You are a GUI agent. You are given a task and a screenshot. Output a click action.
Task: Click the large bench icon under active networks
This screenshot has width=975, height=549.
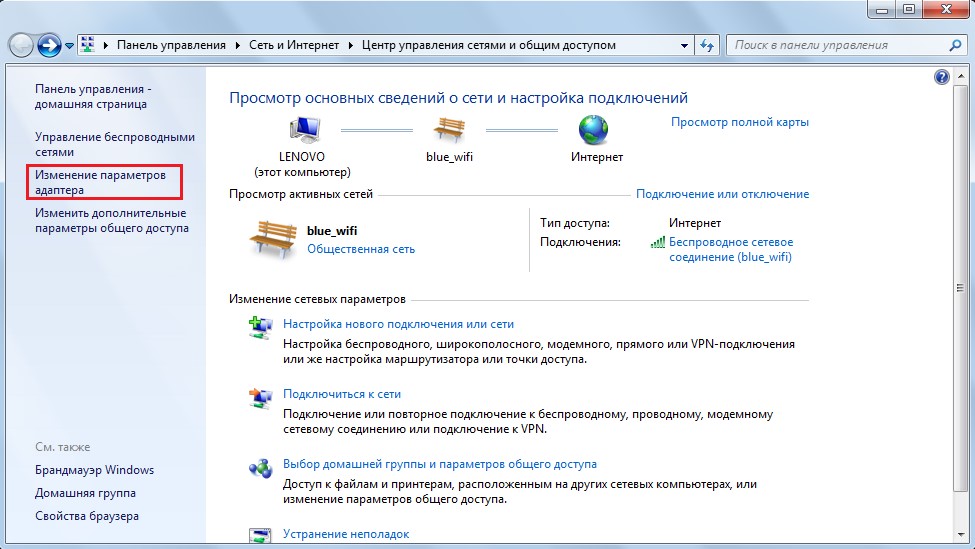[272, 239]
